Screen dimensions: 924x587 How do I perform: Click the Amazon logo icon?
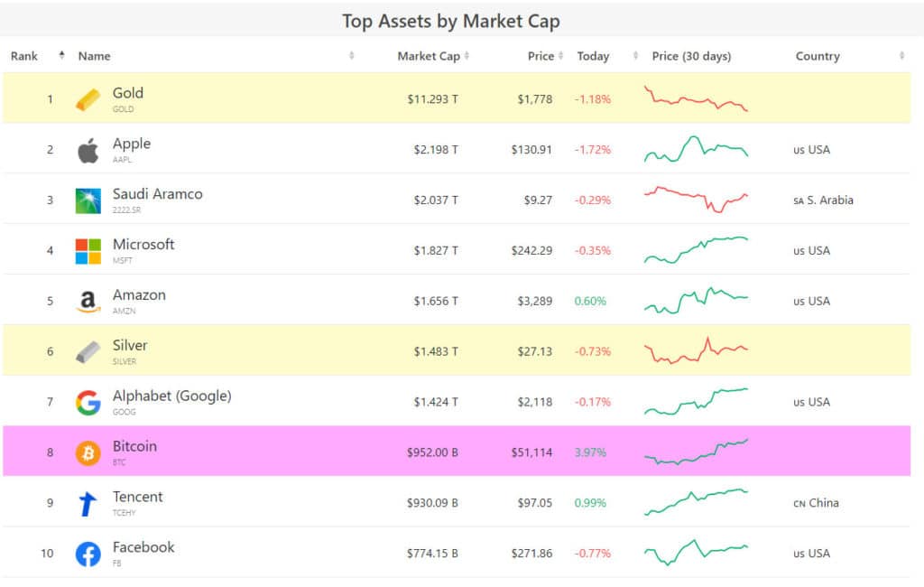click(88, 302)
